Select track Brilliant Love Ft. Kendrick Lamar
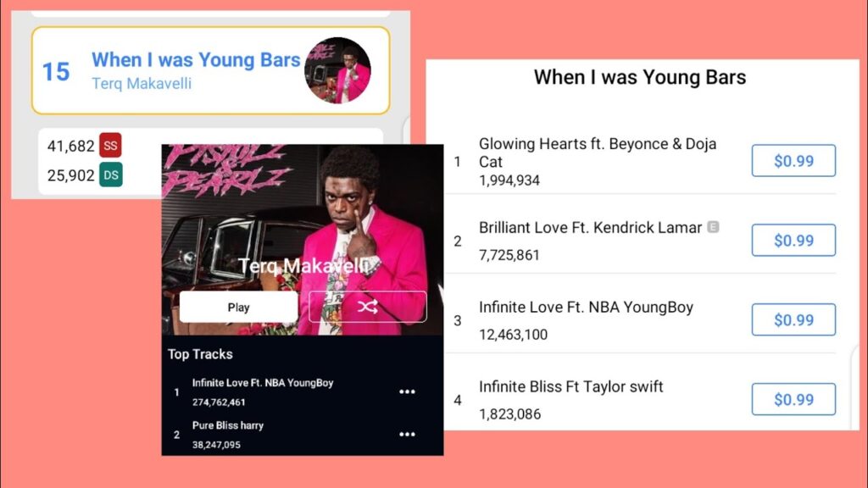868x488 pixels. [x=590, y=227]
